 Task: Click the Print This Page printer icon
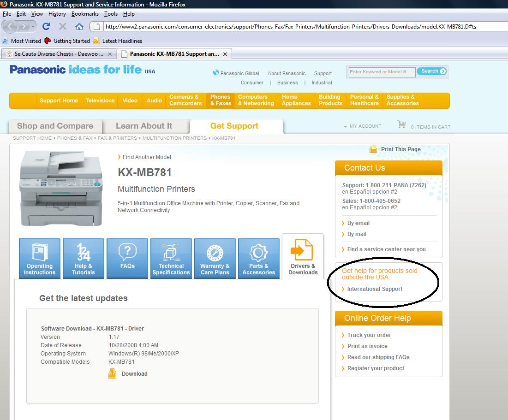(x=373, y=149)
